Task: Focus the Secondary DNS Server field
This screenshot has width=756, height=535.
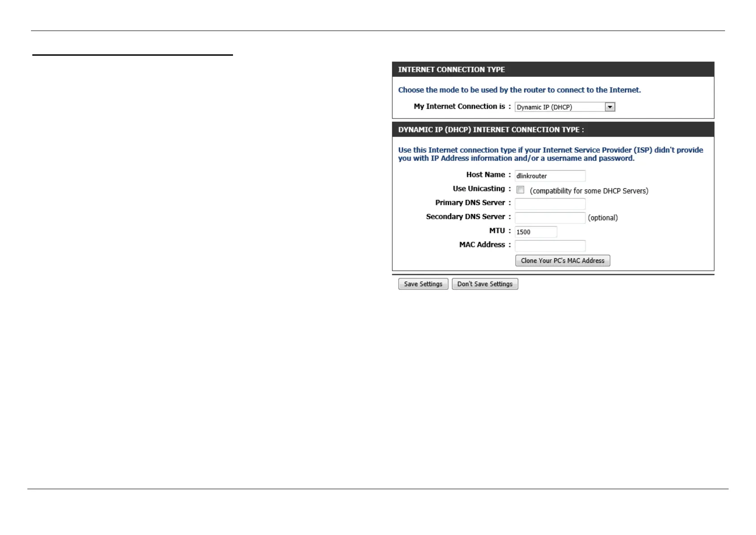Action: [550, 218]
